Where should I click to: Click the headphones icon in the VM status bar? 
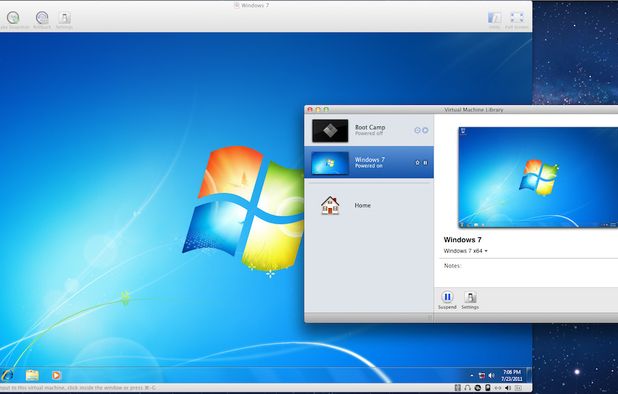[x=467, y=388]
